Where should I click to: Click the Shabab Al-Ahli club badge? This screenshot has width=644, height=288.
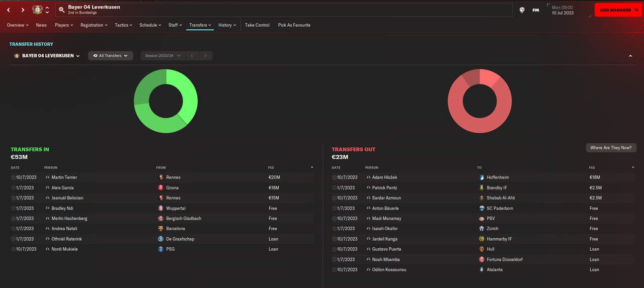point(482,198)
